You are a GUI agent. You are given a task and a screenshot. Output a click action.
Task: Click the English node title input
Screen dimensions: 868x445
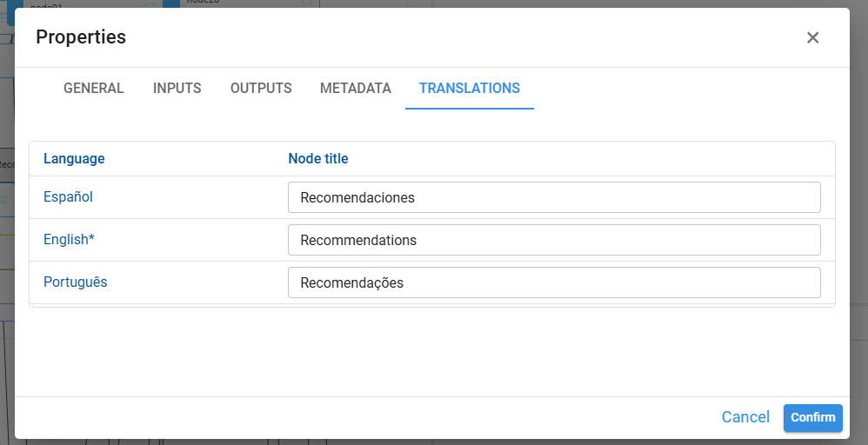point(554,240)
